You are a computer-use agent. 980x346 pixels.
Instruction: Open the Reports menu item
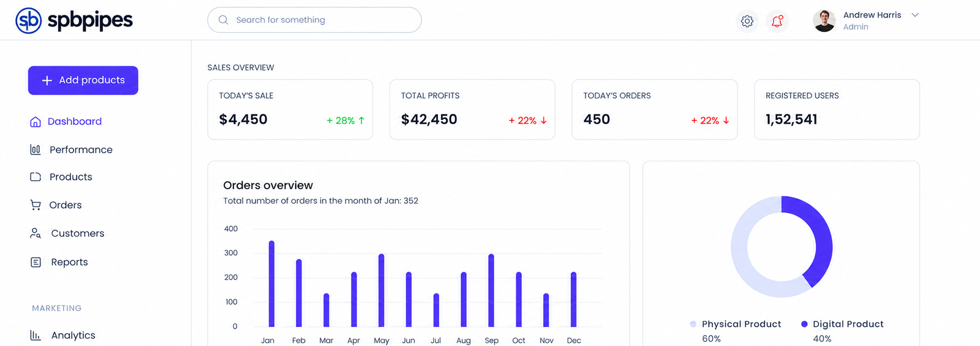(x=70, y=262)
